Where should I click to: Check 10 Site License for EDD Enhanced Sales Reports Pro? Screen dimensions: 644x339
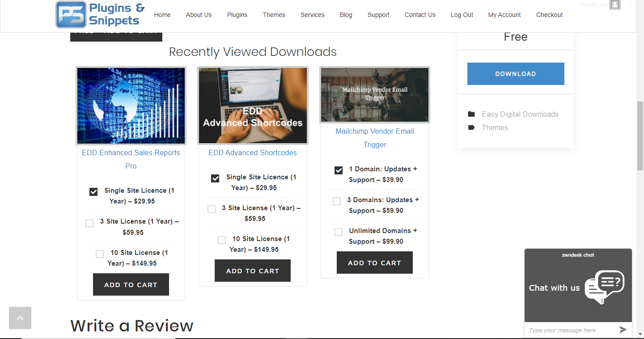(100, 254)
